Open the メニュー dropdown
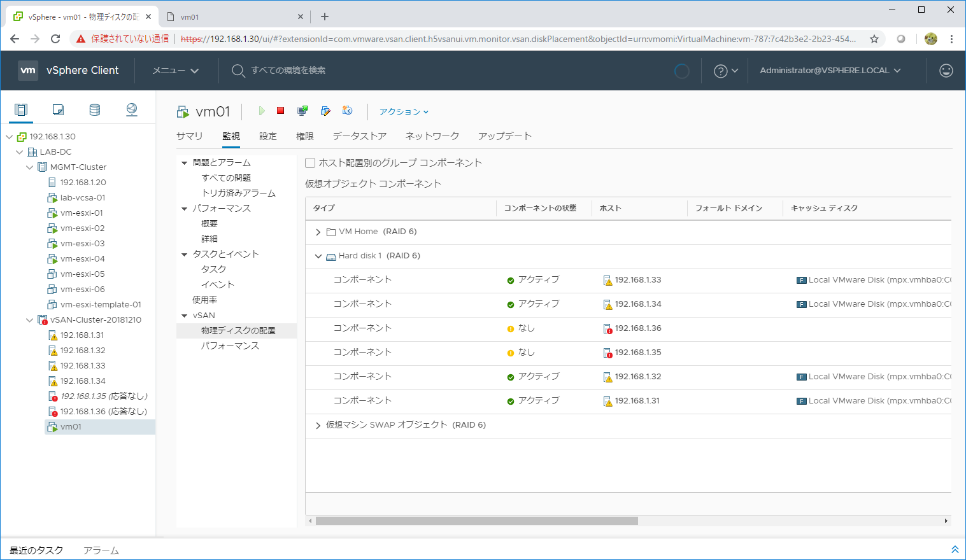Image resolution: width=966 pixels, height=560 pixels. 176,71
